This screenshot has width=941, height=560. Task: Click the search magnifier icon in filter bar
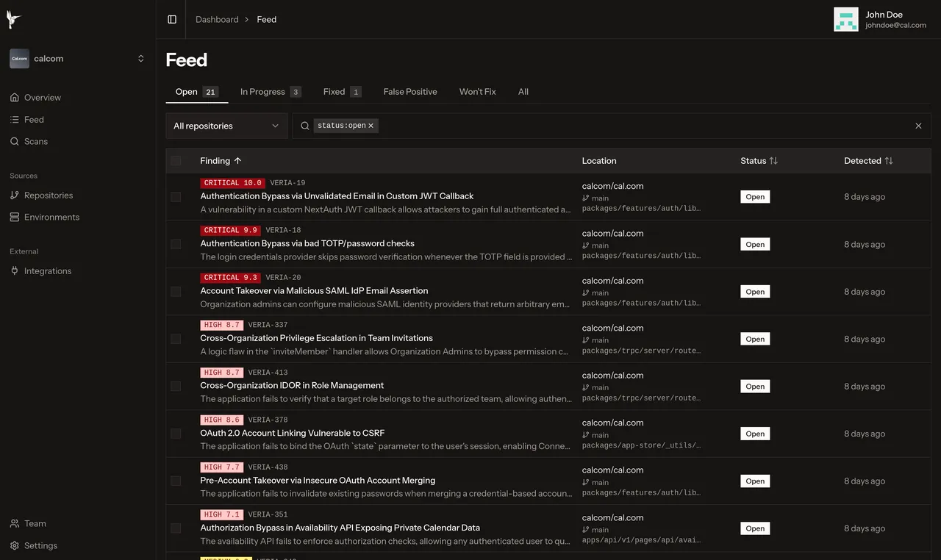click(305, 126)
